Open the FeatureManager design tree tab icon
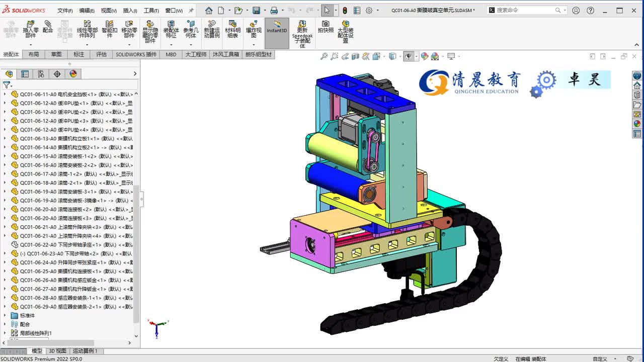This screenshot has width=644, height=362. pos(9,74)
